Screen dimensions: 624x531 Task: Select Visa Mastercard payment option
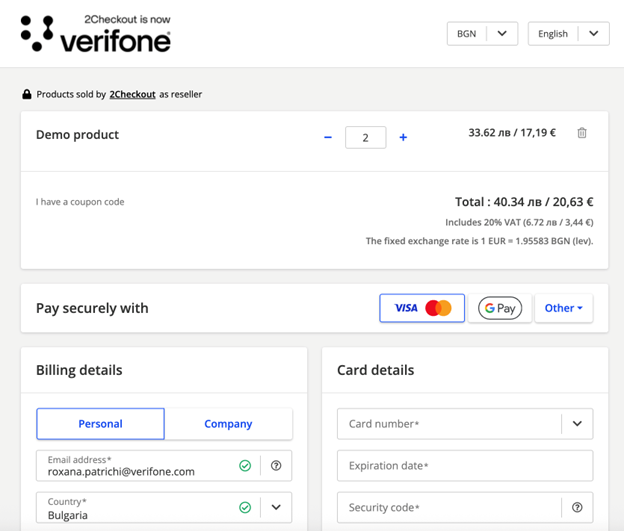[x=422, y=308]
